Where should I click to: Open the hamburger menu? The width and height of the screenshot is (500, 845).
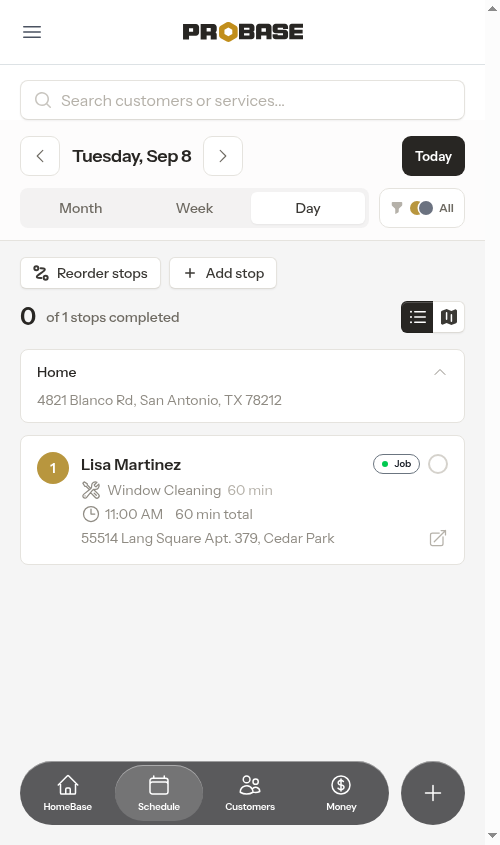point(32,32)
